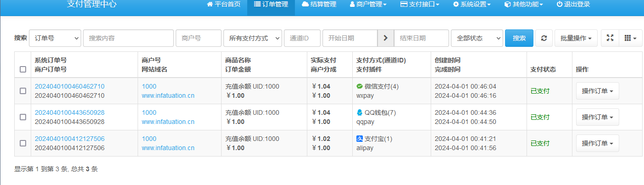
Task: Check the order 2024040100460462710 checkbox
Action: tap(23, 91)
